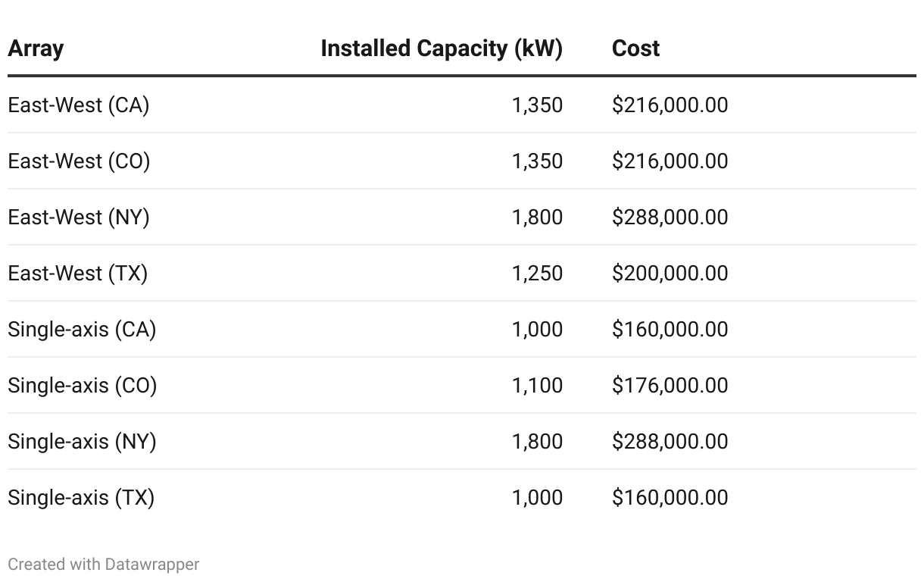Select the Single-axis (CA) row label

click(82, 330)
